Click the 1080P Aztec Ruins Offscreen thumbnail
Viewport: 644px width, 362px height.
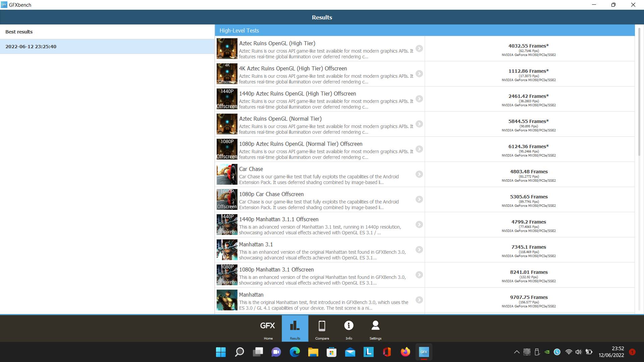227,149
